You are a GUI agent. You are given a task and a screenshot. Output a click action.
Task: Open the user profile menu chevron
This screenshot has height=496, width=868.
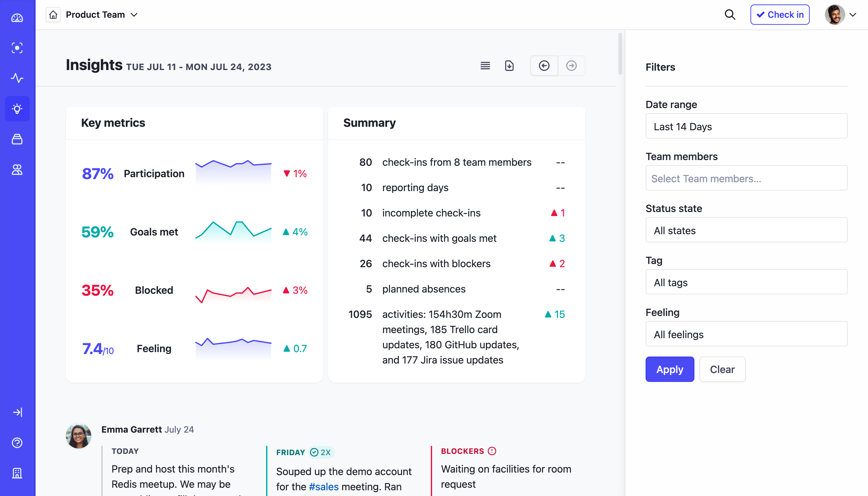(853, 15)
